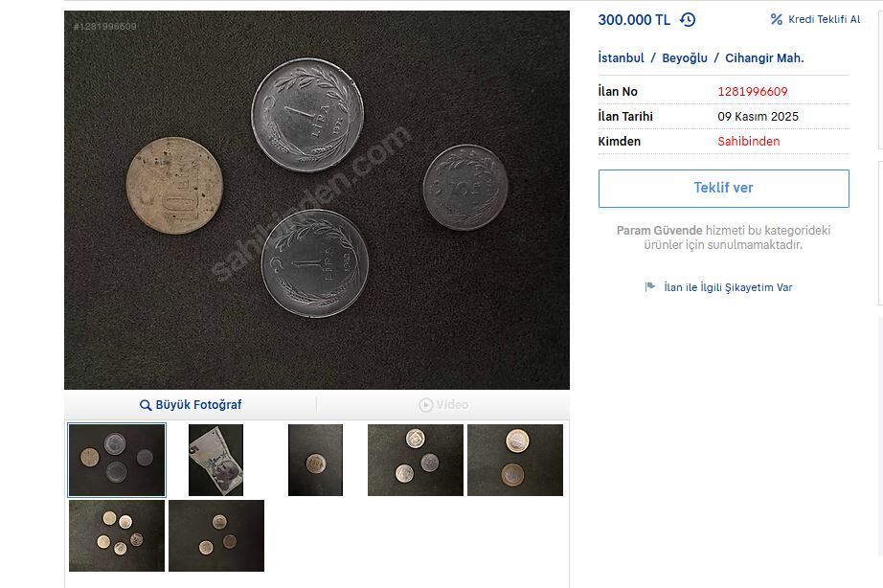Show the banknote thumbnail photo

(x=215, y=460)
